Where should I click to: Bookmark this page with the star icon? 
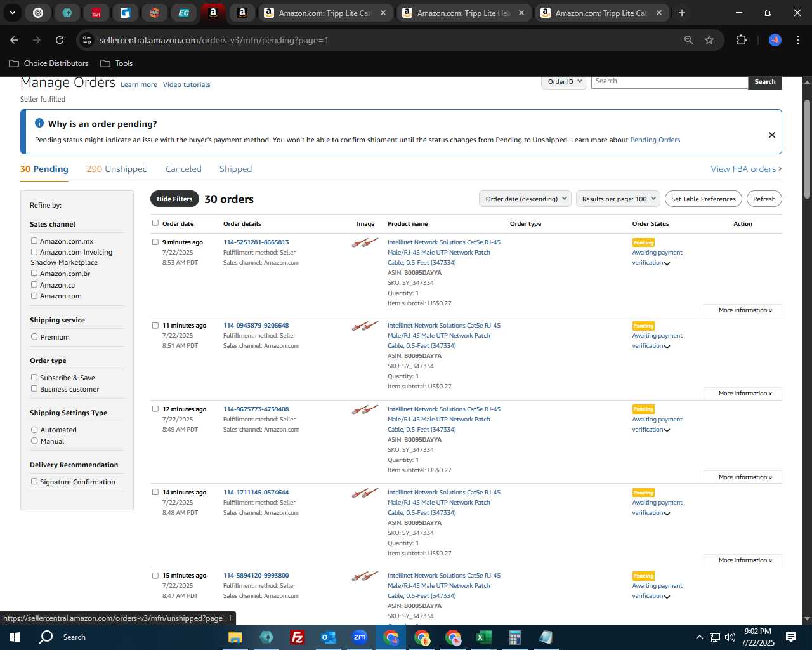[x=709, y=40]
